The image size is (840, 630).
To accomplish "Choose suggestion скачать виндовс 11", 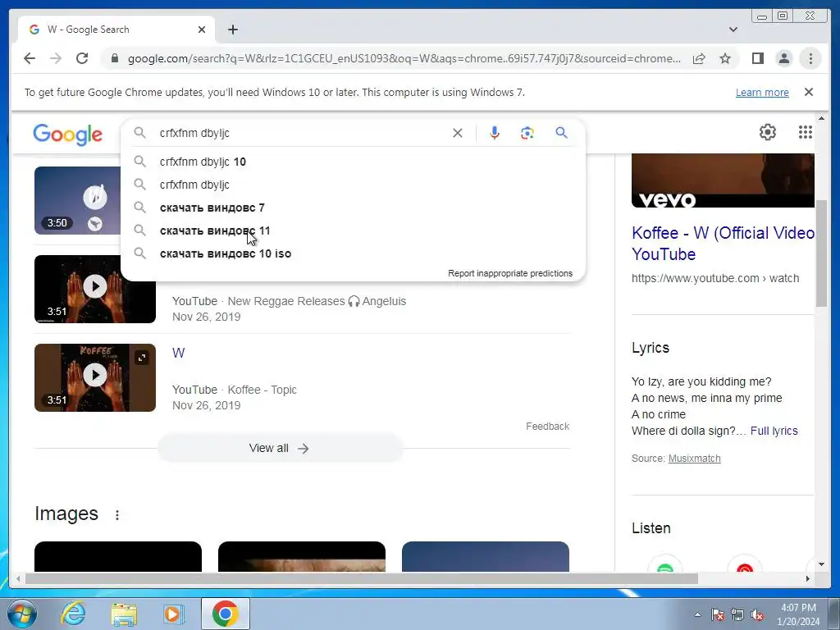I will pos(353,231).
